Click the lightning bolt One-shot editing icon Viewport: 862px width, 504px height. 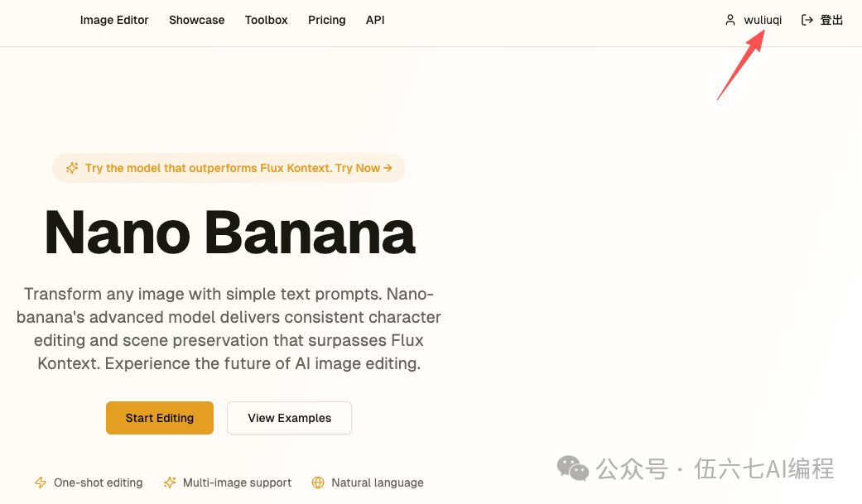(x=41, y=482)
